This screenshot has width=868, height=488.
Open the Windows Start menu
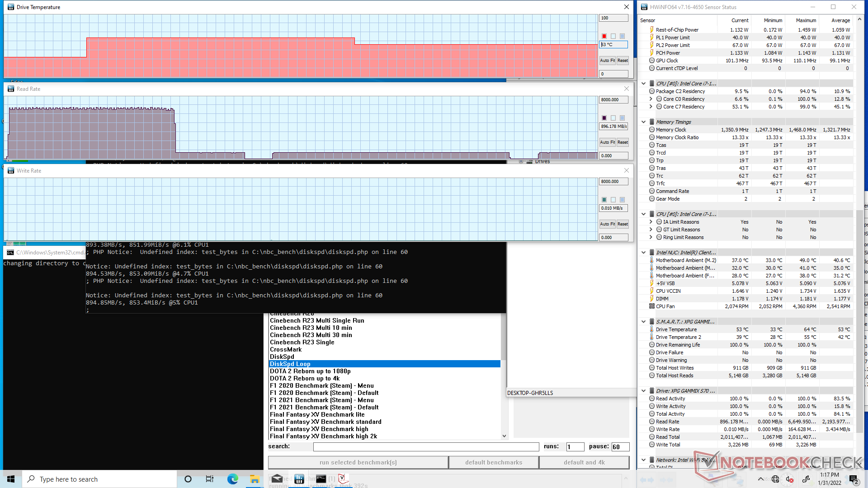pos(11,479)
